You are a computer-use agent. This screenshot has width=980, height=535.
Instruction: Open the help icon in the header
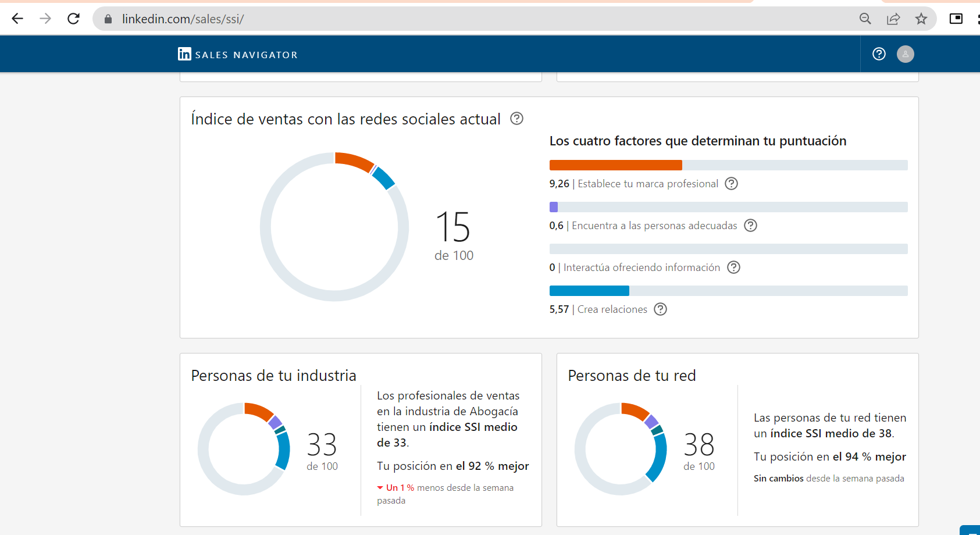tap(879, 54)
